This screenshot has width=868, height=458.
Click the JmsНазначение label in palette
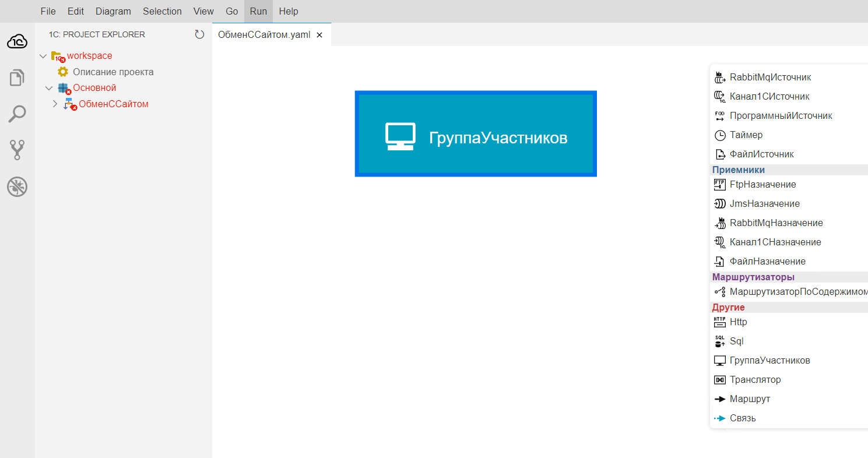pyautogui.click(x=765, y=203)
